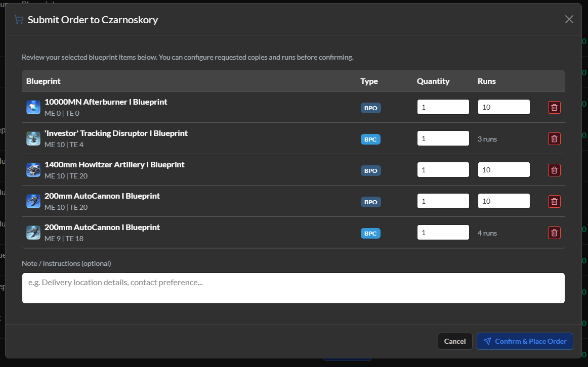The height and width of the screenshot is (367, 588).
Task: Click '200mm AutoCannon I Blueprint' name above ME 10
Action: point(102,196)
